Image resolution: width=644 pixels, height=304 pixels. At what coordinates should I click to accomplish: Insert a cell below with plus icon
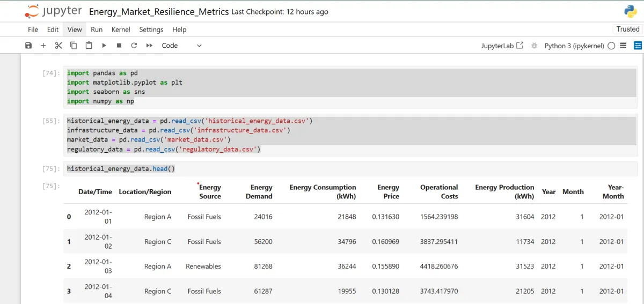43,46
